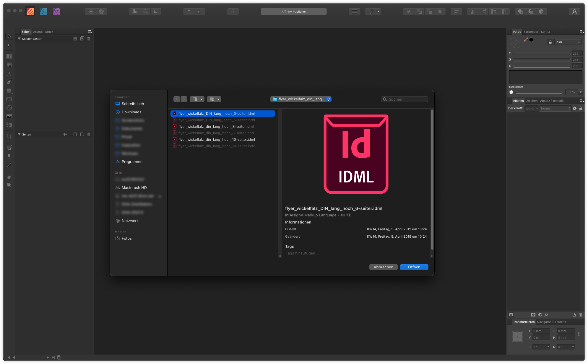Toggle the lock beside RGB selector

[550, 42]
